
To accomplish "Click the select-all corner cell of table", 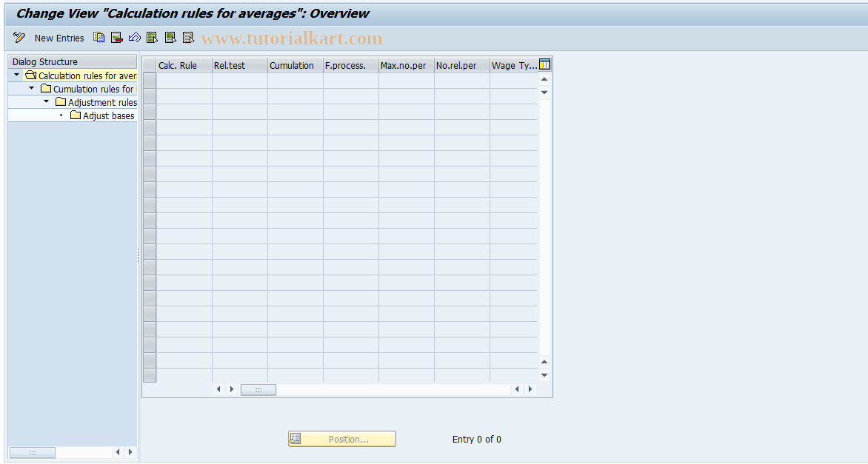I will pos(150,65).
